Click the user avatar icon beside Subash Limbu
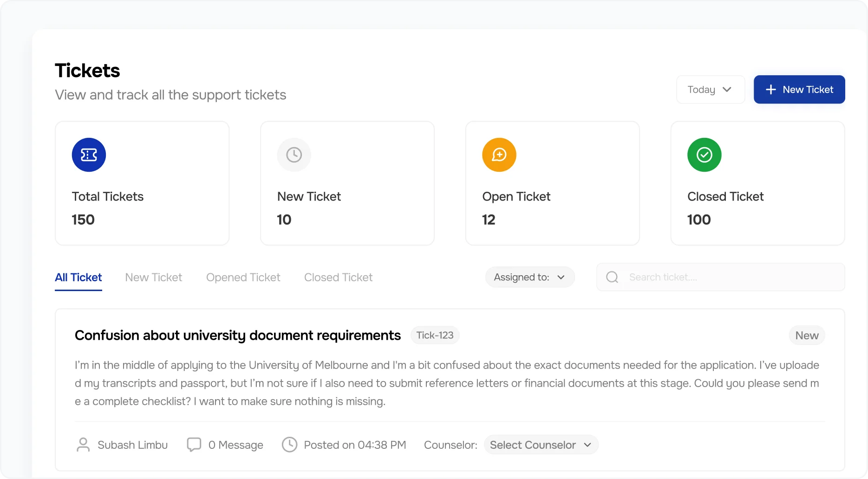Screen dimensions: 868x479 click(x=83, y=444)
